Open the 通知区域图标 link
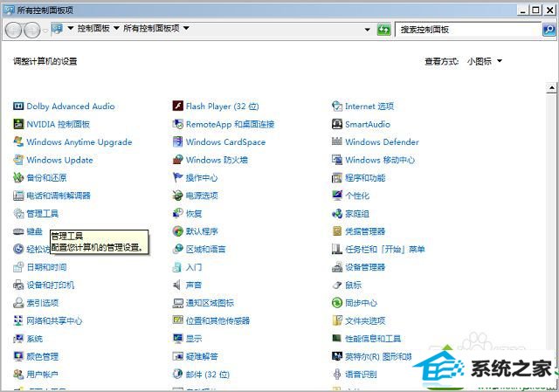The image size is (559, 392). [210, 303]
